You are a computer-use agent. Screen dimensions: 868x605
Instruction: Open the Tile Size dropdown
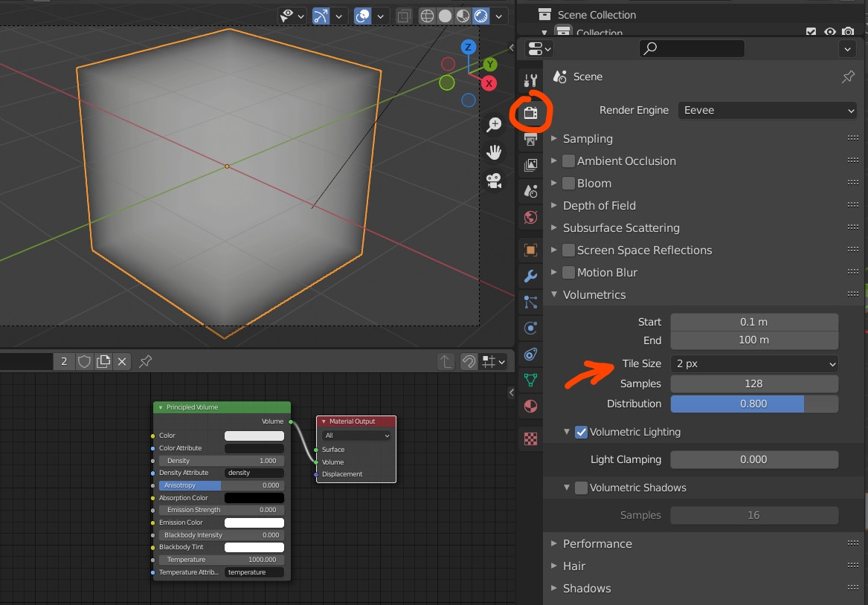(753, 363)
